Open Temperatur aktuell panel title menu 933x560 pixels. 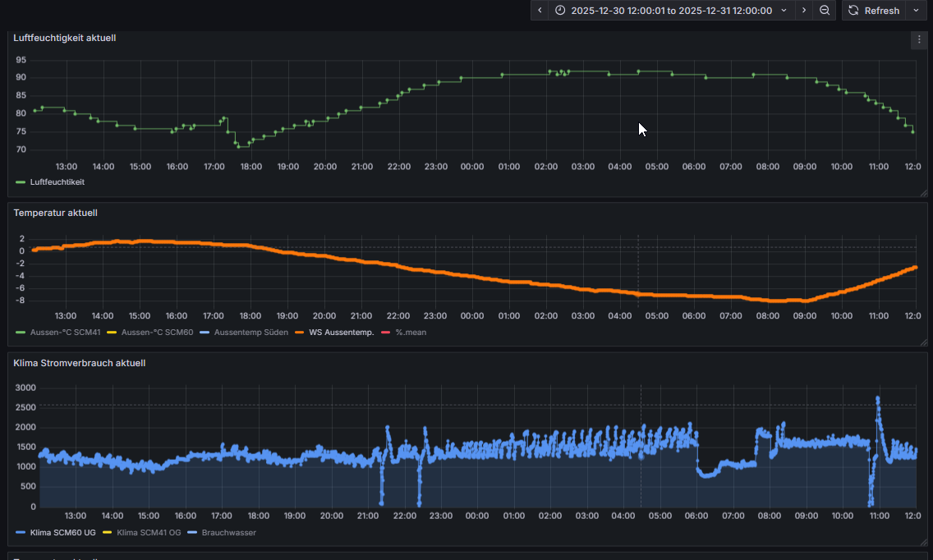pyautogui.click(x=55, y=213)
